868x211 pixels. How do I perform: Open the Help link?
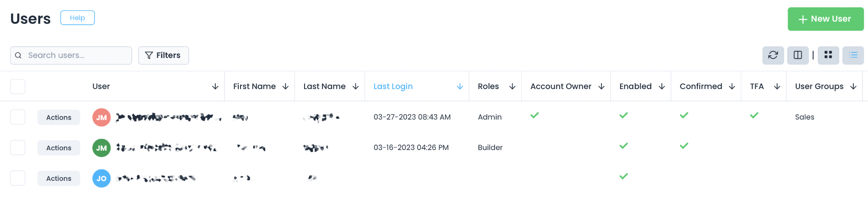click(77, 18)
